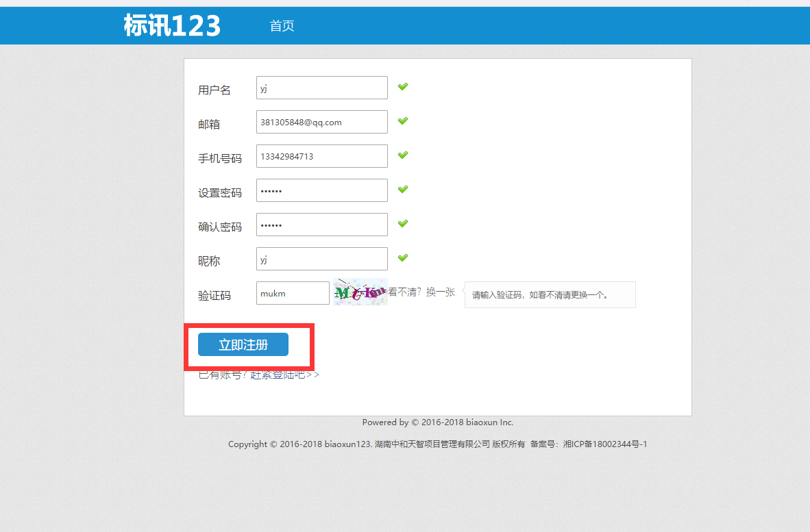Select the 手机号码 phone input
Image resolution: width=810 pixels, height=532 pixels.
point(322,156)
